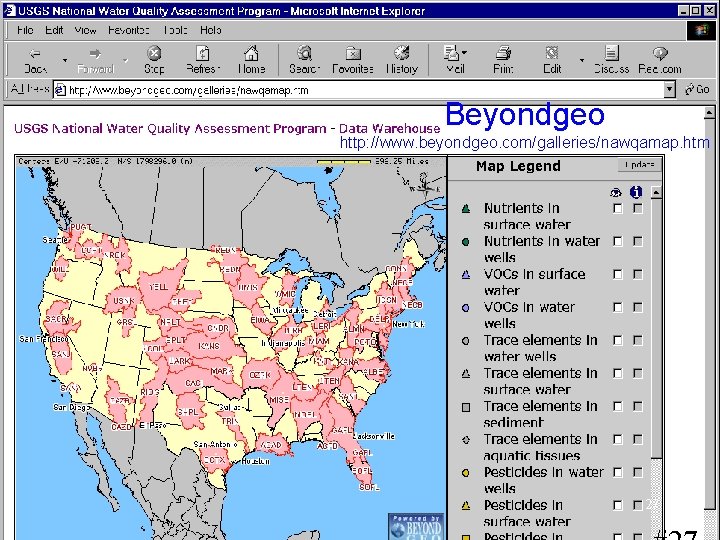Toggle visibility for Trace elements in surface water
720x540 pixels.
[618, 373]
